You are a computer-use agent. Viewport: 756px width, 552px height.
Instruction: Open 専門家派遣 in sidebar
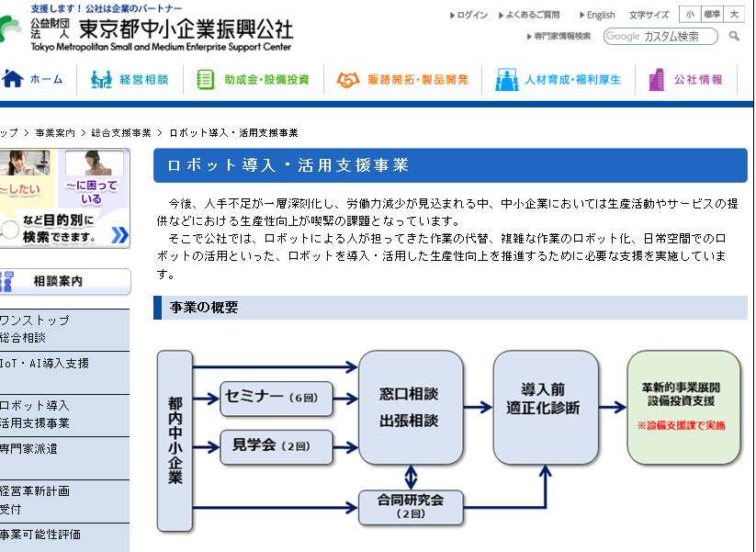pos(64,458)
